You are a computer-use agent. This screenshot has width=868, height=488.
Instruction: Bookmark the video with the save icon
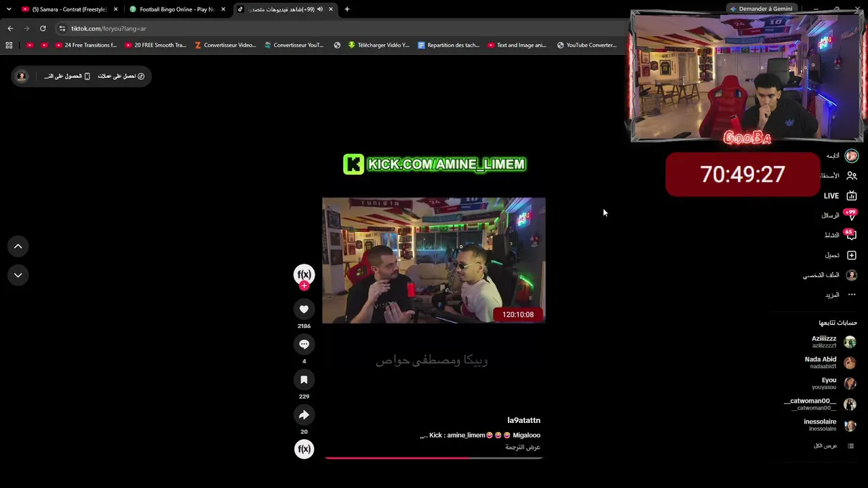304,380
